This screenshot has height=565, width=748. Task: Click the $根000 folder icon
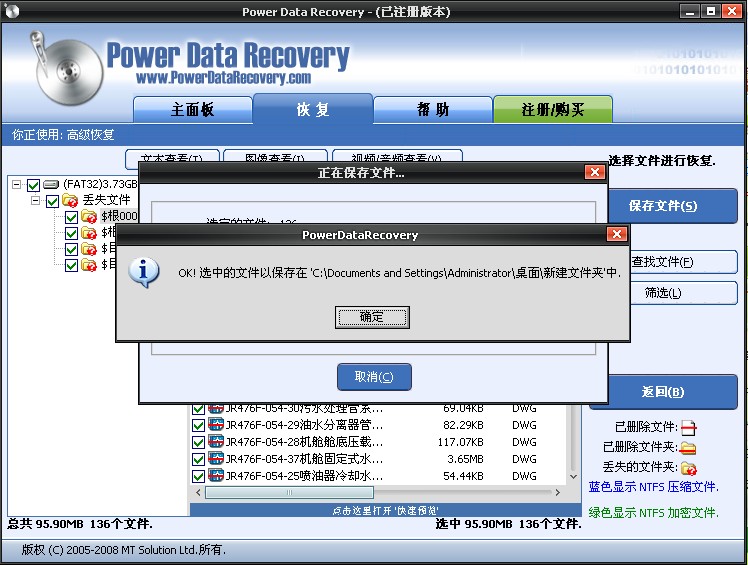tap(89, 217)
